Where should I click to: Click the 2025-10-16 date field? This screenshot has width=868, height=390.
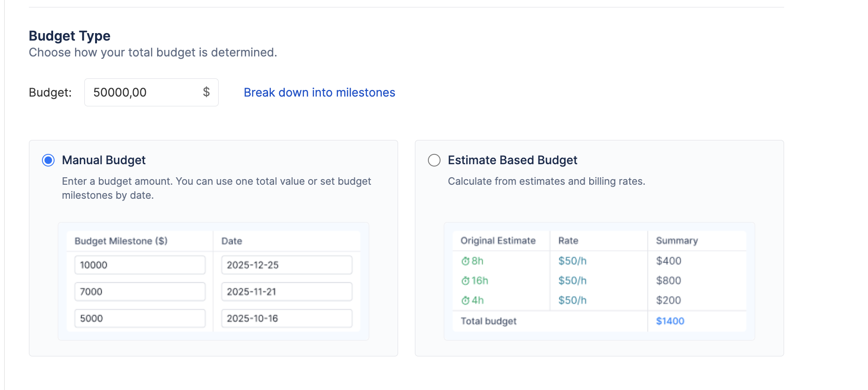point(286,318)
